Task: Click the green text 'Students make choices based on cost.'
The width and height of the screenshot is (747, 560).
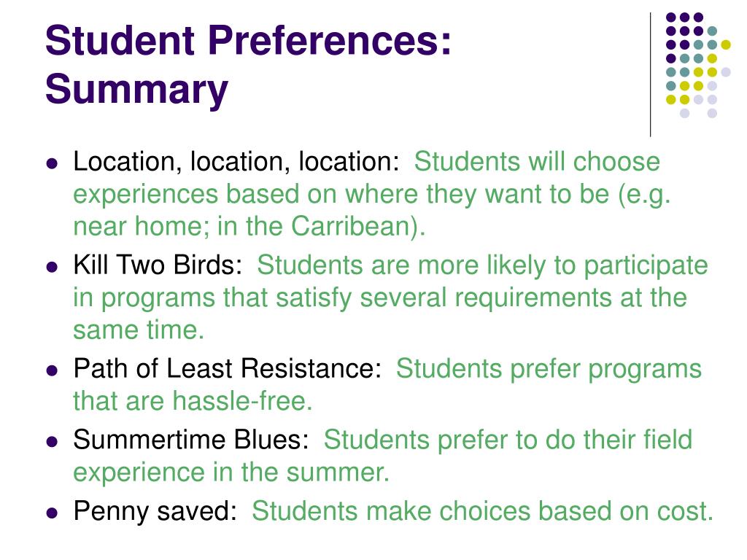Action: click(482, 511)
